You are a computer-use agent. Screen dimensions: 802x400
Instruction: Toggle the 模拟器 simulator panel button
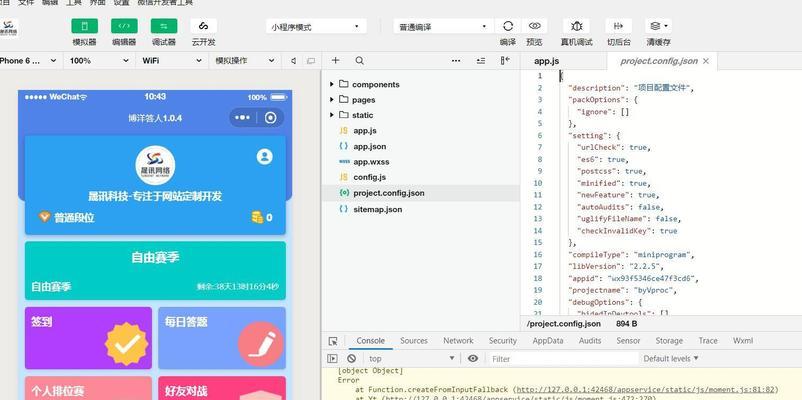[85, 26]
